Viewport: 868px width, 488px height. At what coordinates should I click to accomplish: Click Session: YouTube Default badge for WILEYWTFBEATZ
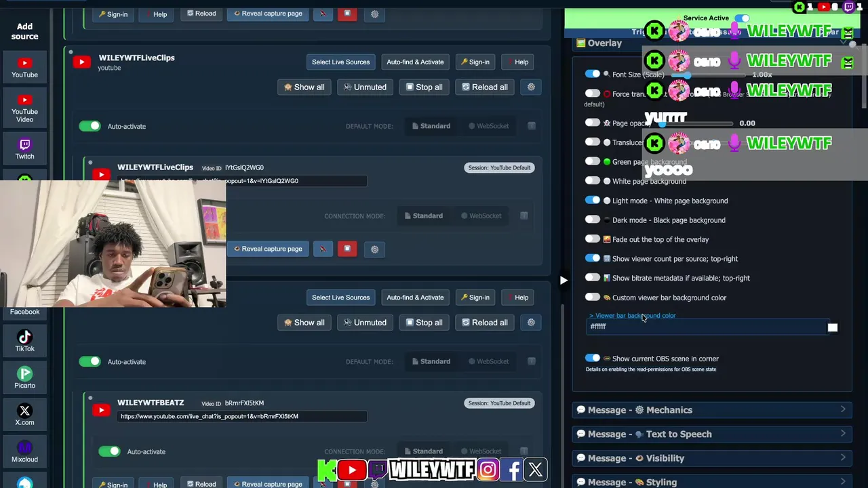499,403
